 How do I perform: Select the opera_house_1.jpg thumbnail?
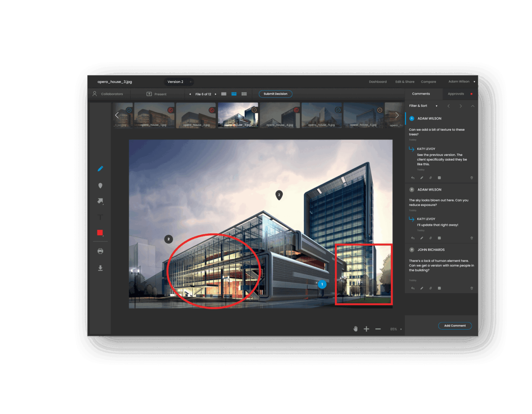pos(154,115)
